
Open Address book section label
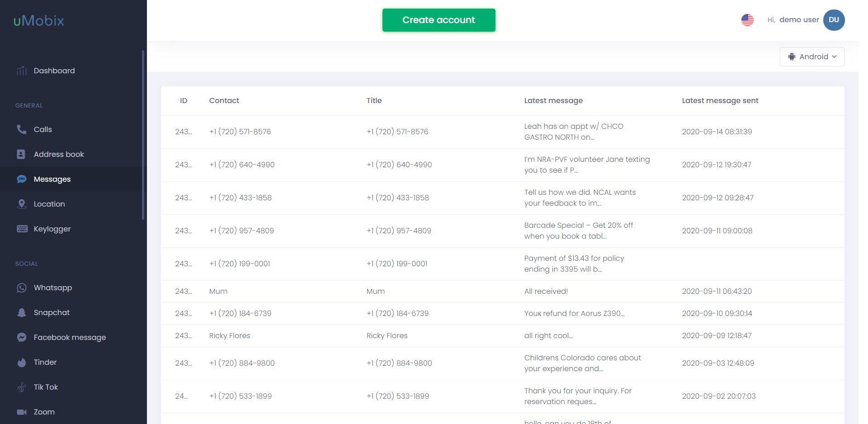pyautogui.click(x=59, y=154)
